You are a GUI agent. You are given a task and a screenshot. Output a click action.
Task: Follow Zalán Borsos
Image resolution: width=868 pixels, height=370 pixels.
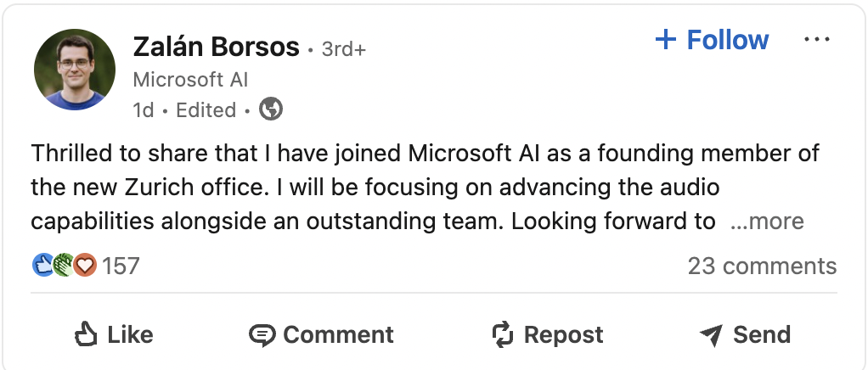tap(727, 40)
